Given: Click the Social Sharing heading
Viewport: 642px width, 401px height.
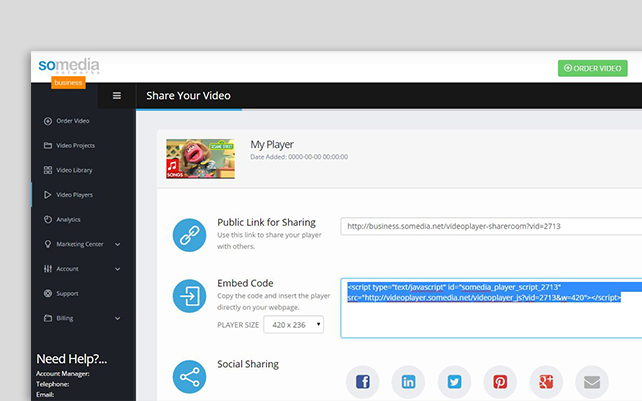Looking at the screenshot, I should pyautogui.click(x=248, y=364).
